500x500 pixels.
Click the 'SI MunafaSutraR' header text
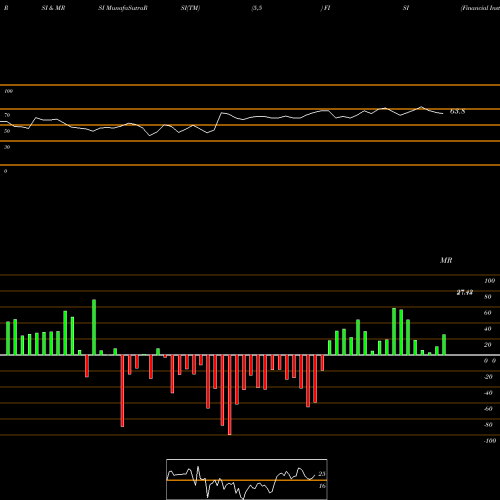[123, 8]
